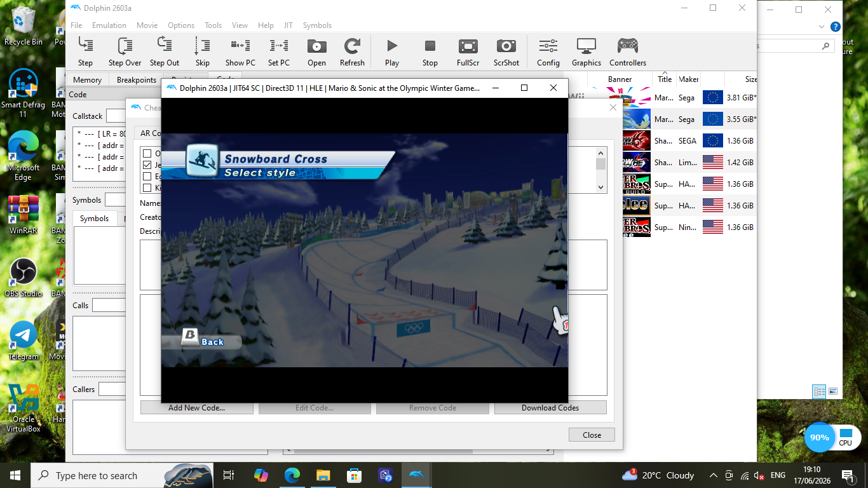868x488 pixels.
Task: Tick the fourth checkbox in the cheat list
Action: 147,187
